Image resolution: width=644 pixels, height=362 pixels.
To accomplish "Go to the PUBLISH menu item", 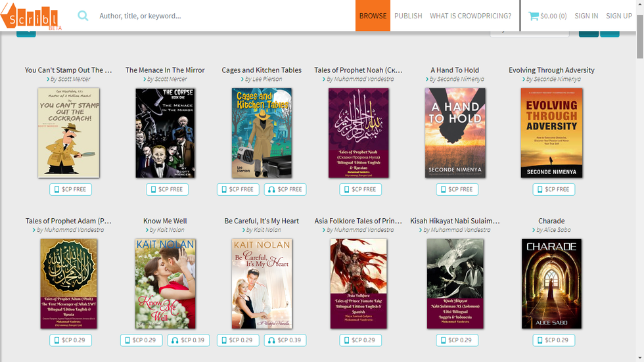I will [408, 16].
